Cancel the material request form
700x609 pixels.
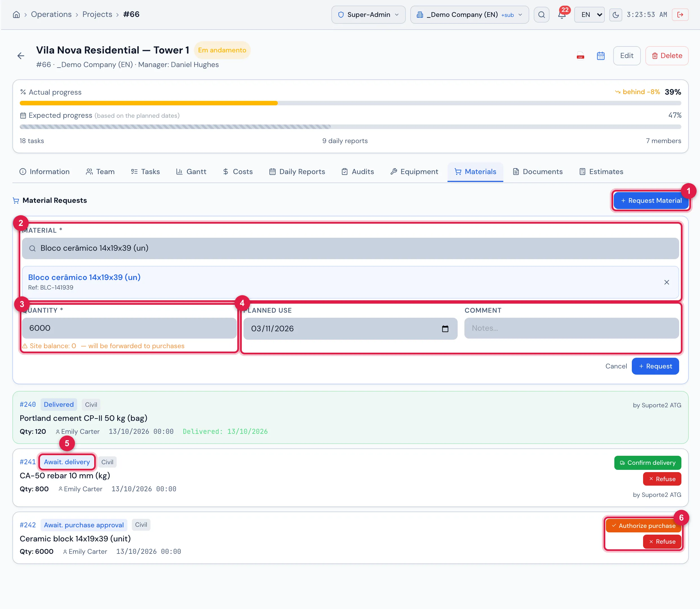click(x=616, y=366)
